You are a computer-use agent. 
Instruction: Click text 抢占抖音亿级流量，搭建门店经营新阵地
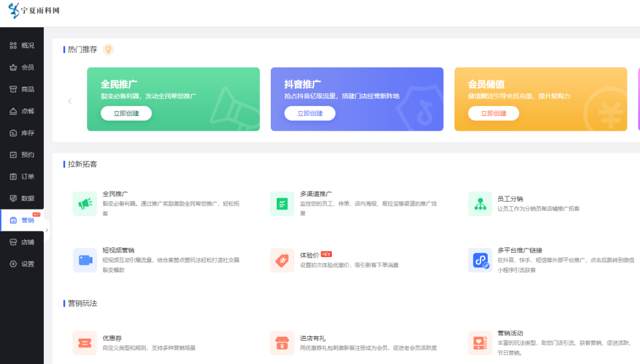pos(342,96)
